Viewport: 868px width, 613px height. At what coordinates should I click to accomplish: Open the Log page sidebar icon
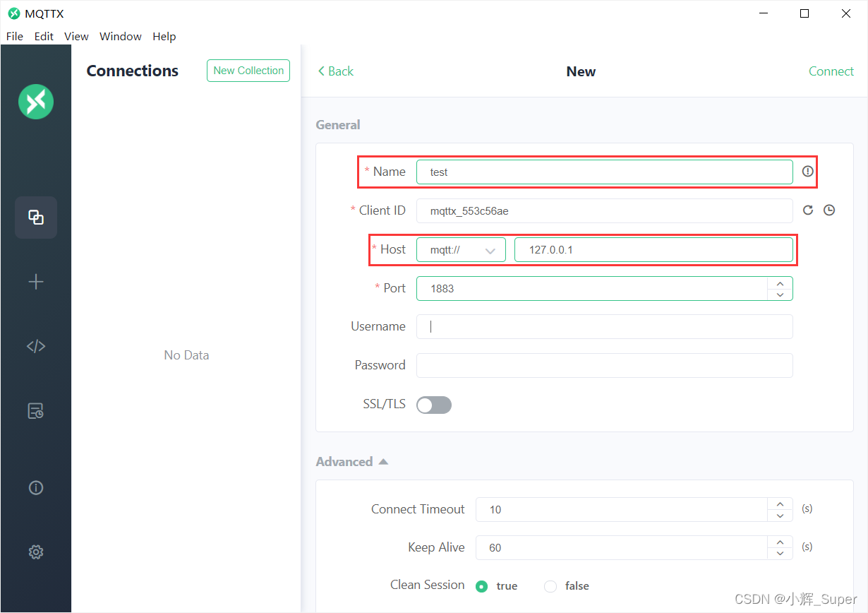[x=36, y=410]
